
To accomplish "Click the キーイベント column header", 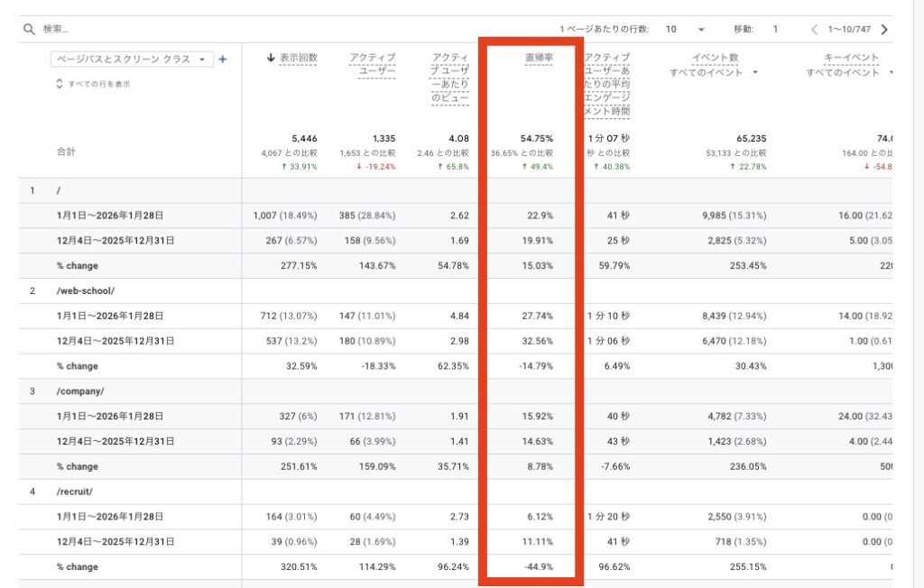I will coord(851,59).
